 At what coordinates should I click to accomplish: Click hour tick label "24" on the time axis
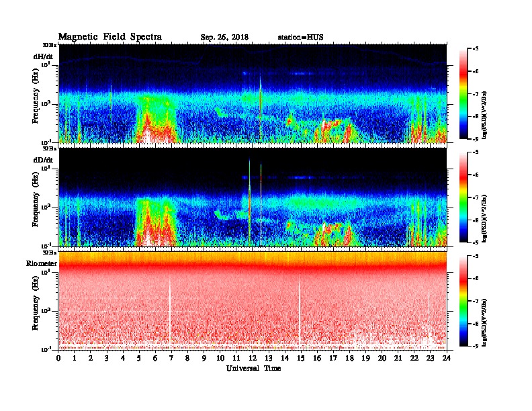point(447,358)
